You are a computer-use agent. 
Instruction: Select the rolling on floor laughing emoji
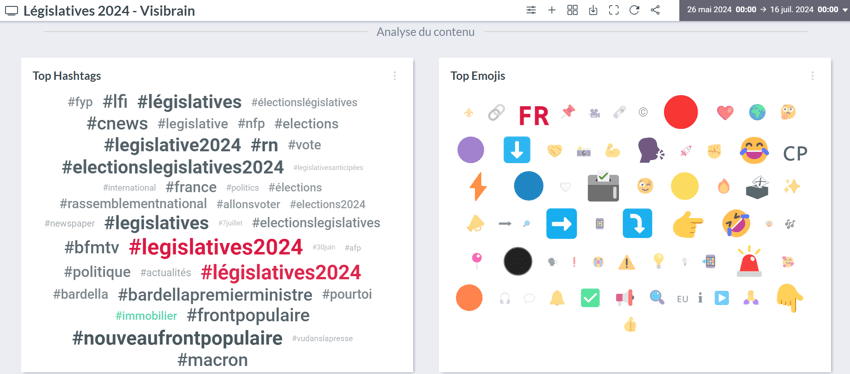pyautogui.click(x=736, y=224)
